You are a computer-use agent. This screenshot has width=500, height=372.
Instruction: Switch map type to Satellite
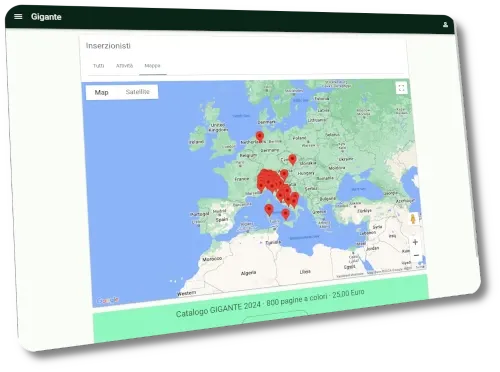pos(138,92)
